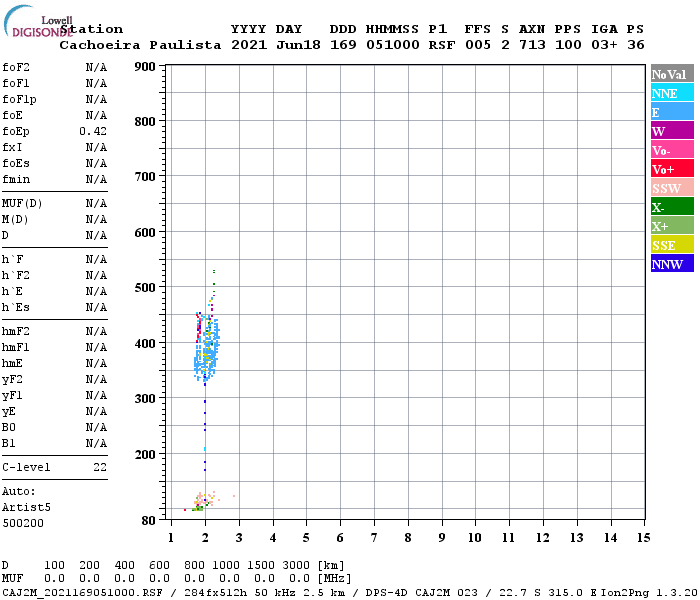Click the Lowell Digisonde logo

[37, 21]
